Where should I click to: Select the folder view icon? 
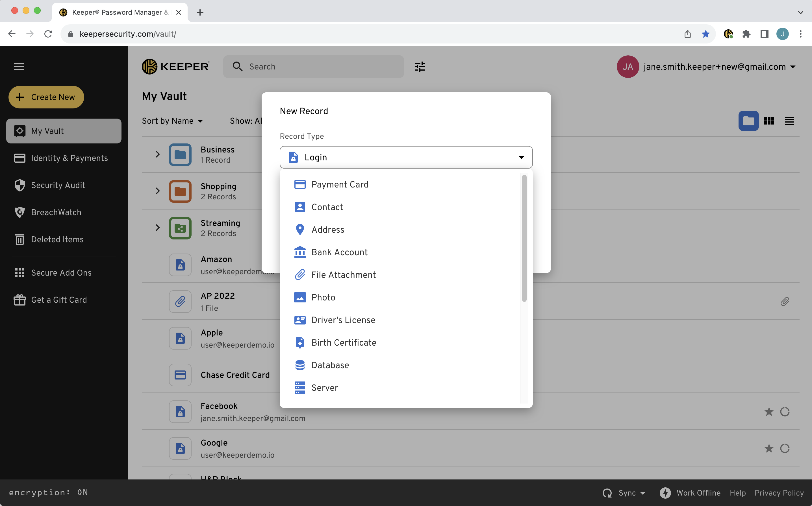[748, 121]
